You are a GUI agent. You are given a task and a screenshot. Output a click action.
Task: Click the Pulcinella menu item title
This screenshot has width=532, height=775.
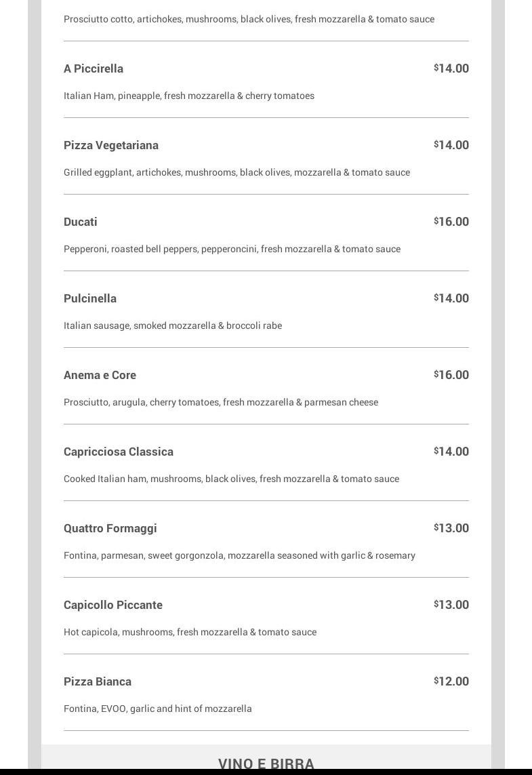90,298
